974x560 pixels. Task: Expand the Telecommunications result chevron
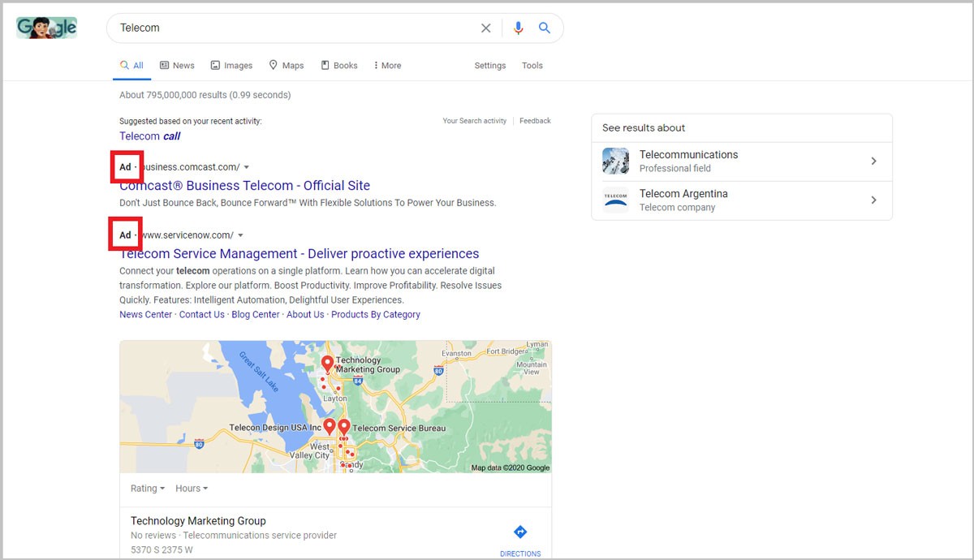874,162
